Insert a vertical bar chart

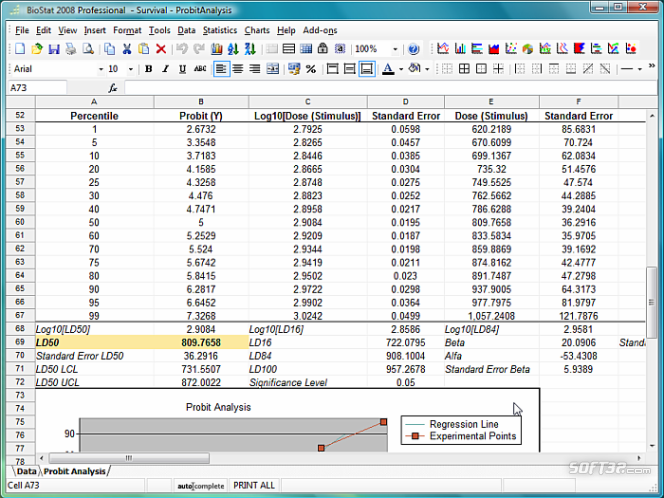(460, 49)
